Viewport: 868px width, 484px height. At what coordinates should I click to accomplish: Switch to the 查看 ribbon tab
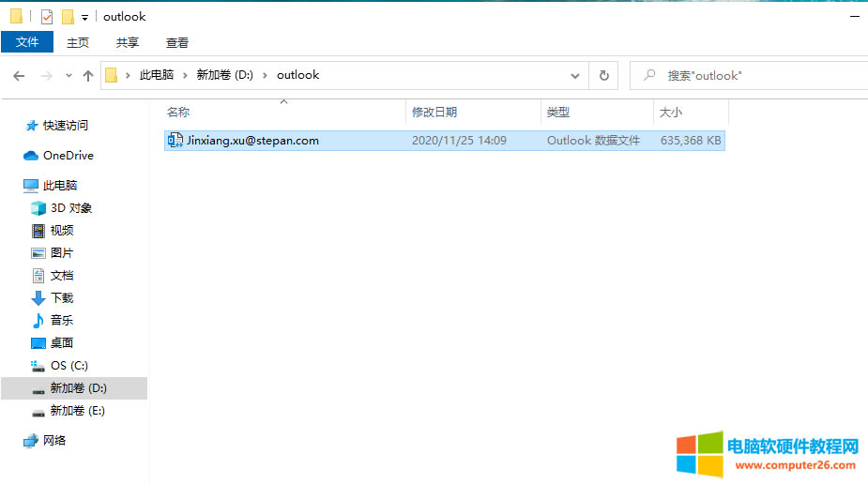[177, 42]
